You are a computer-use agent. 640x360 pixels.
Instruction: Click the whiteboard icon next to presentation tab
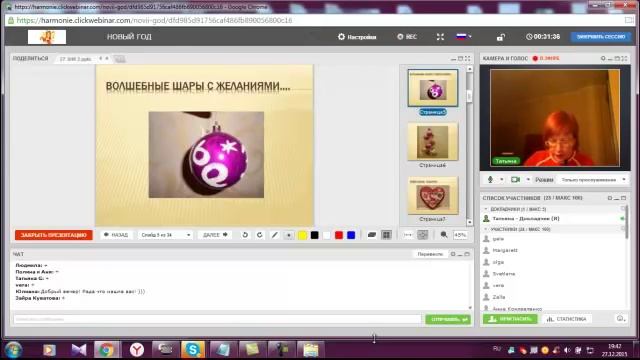(120, 59)
